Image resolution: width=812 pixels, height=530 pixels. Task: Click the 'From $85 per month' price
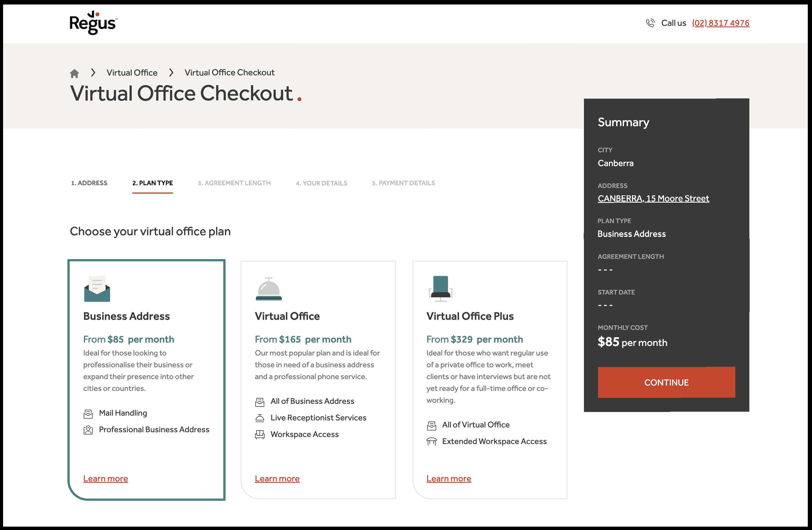click(x=129, y=339)
